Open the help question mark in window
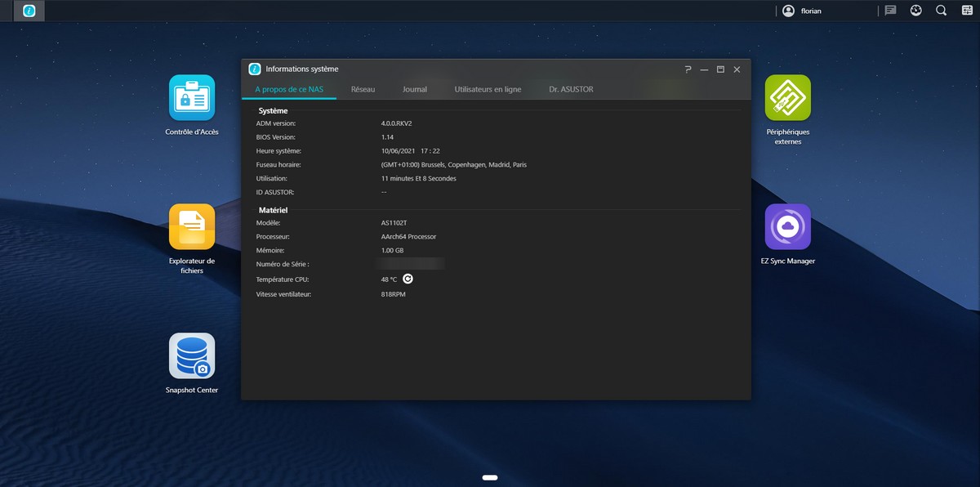 click(x=688, y=69)
